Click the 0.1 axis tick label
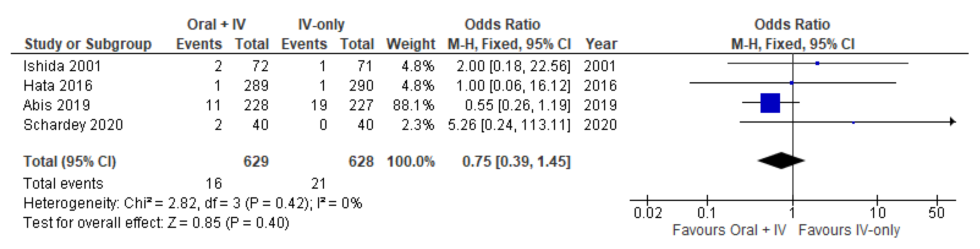 click(x=707, y=213)
